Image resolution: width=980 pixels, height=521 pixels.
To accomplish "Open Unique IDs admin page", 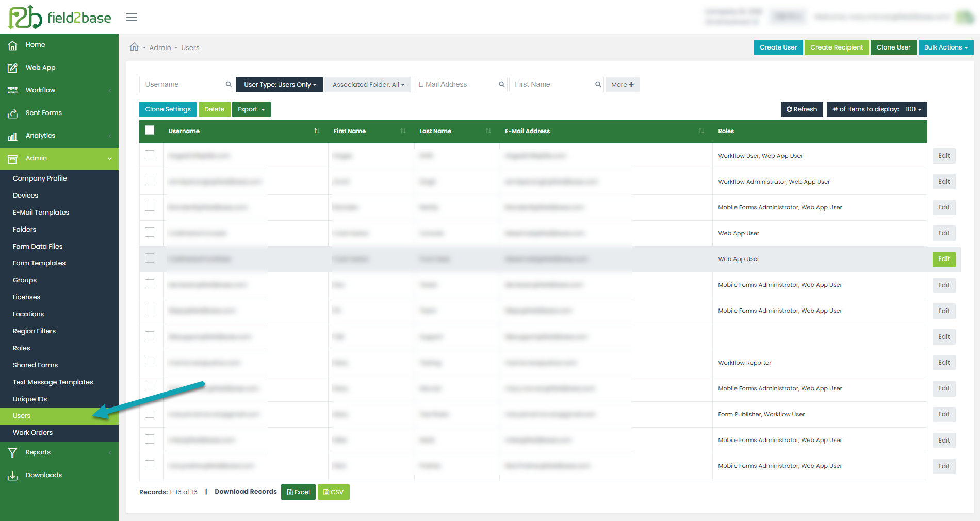I will pyautogui.click(x=30, y=399).
